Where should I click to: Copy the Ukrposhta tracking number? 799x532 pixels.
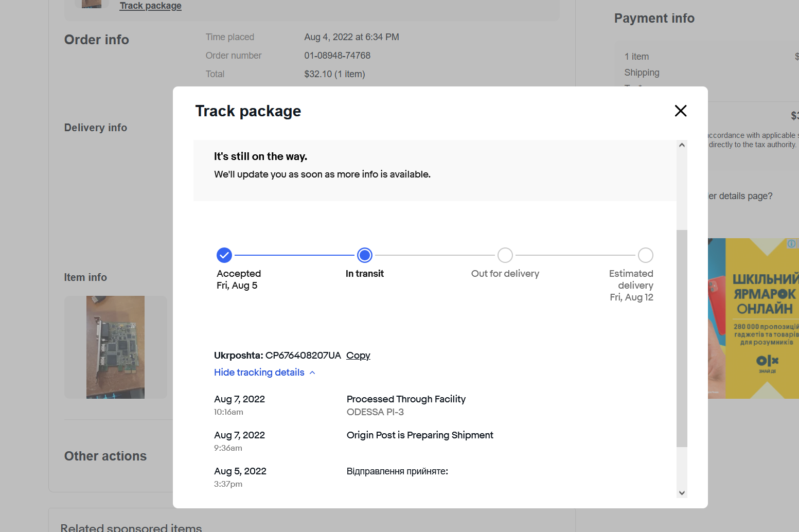click(358, 356)
